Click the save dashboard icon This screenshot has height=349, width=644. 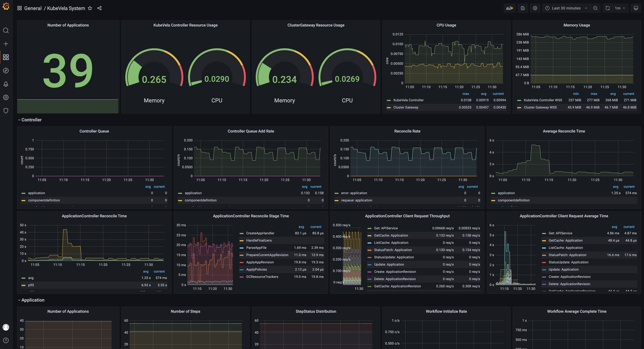point(522,8)
